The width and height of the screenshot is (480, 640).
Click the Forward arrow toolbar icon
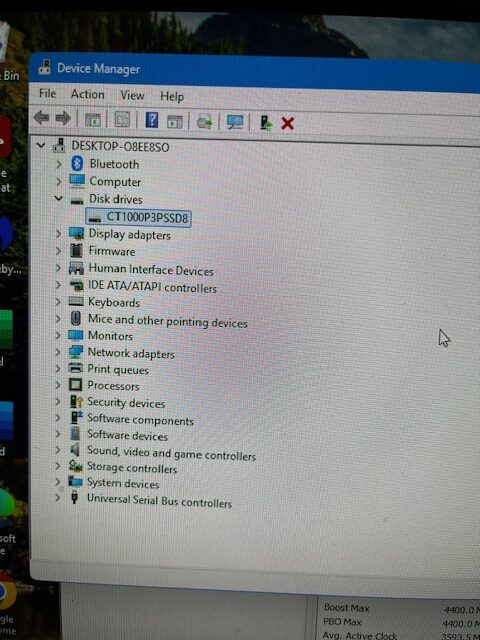point(63,119)
